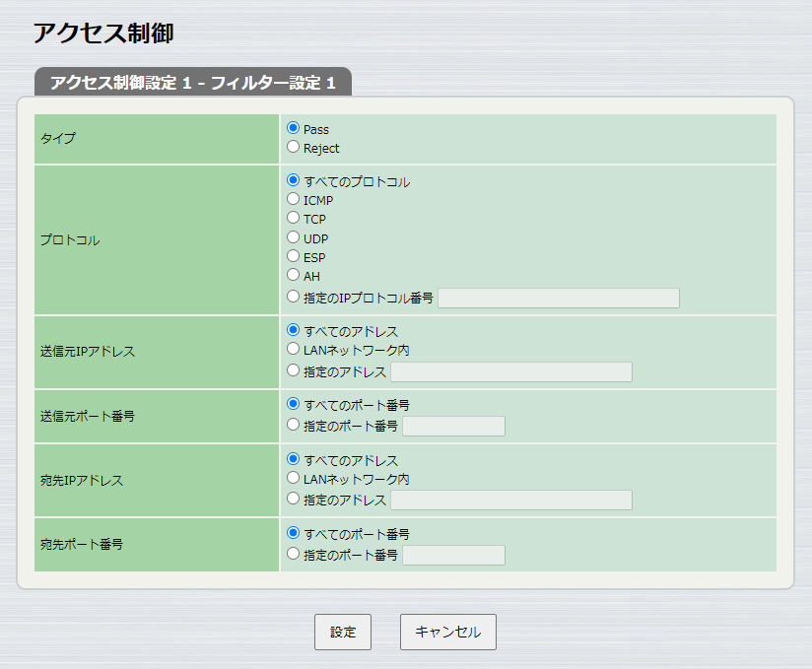Select 指定のアドレス for 送信元IPアドレス
Image resolution: width=812 pixels, height=669 pixels.
click(293, 371)
